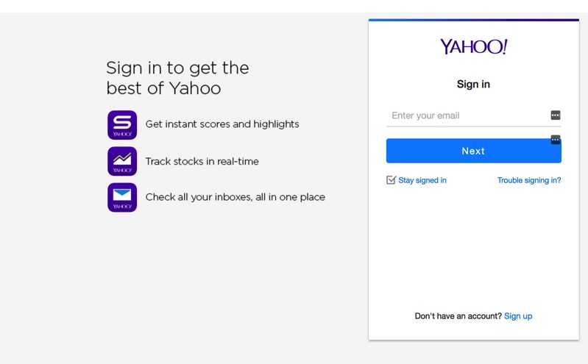Open the Trouble signing in? link

pyautogui.click(x=529, y=180)
